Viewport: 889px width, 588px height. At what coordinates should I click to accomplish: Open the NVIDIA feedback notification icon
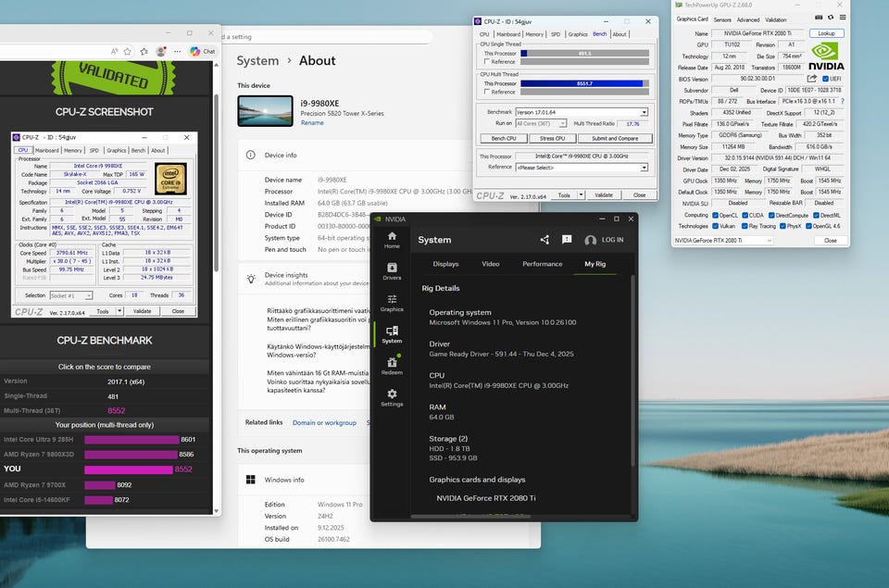coord(567,240)
